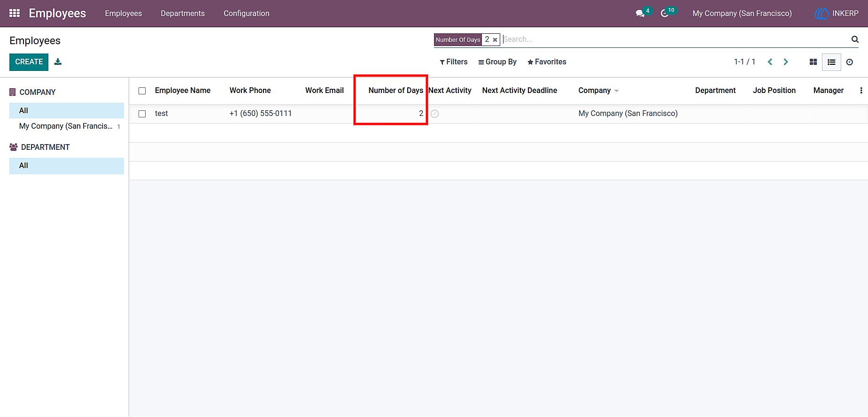Open the Employees menu item
Screen dimensions: 868x417
coord(124,13)
